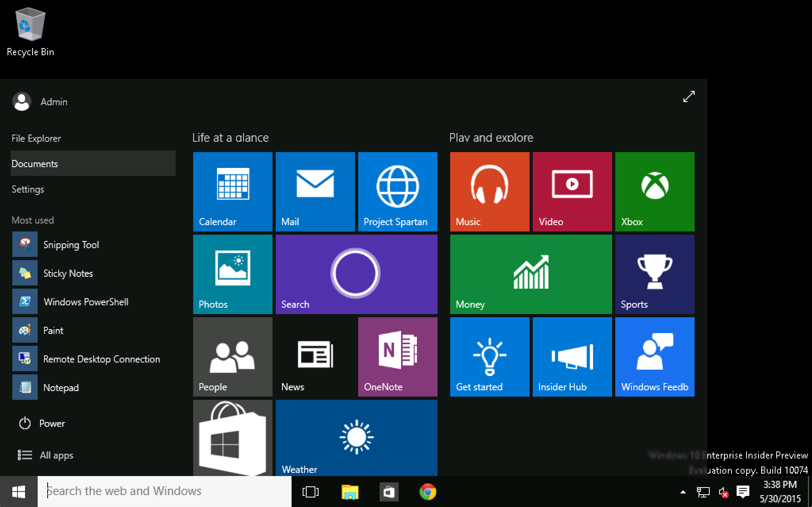Open the Windows Store from the taskbar
This screenshot has width=812, height=507.
(x=389, y=492)
